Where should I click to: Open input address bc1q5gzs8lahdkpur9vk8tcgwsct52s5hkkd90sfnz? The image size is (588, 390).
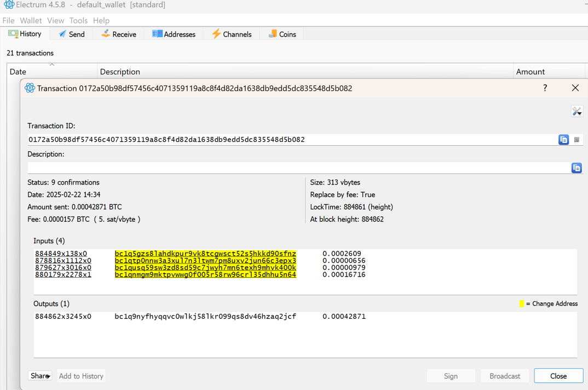(205, 254)
